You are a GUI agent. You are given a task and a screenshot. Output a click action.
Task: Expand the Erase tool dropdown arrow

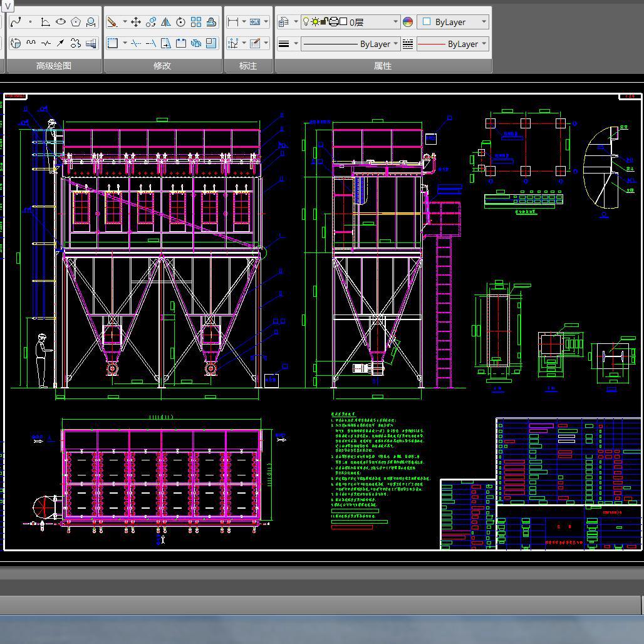[x=125, y=22]
